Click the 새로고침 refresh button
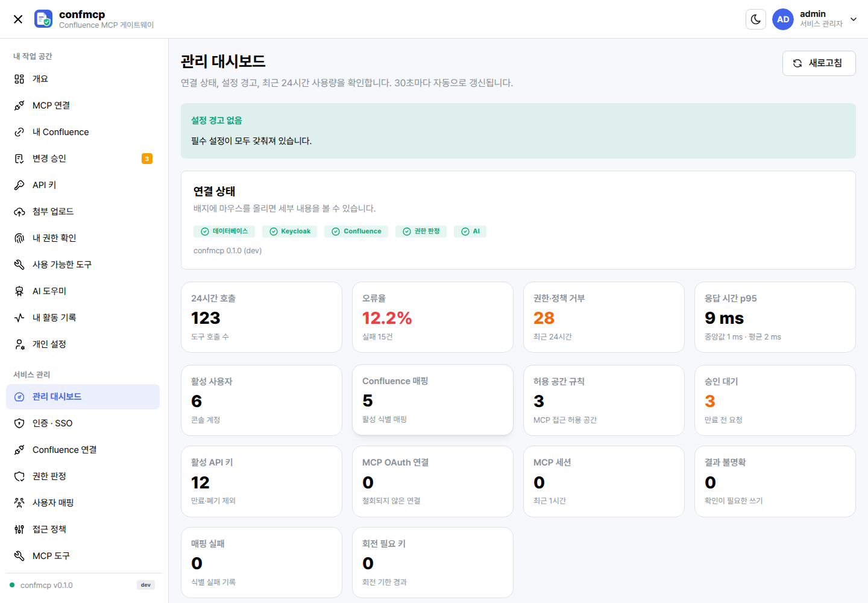This screenshot has width=868, height=603. (819, 63)
